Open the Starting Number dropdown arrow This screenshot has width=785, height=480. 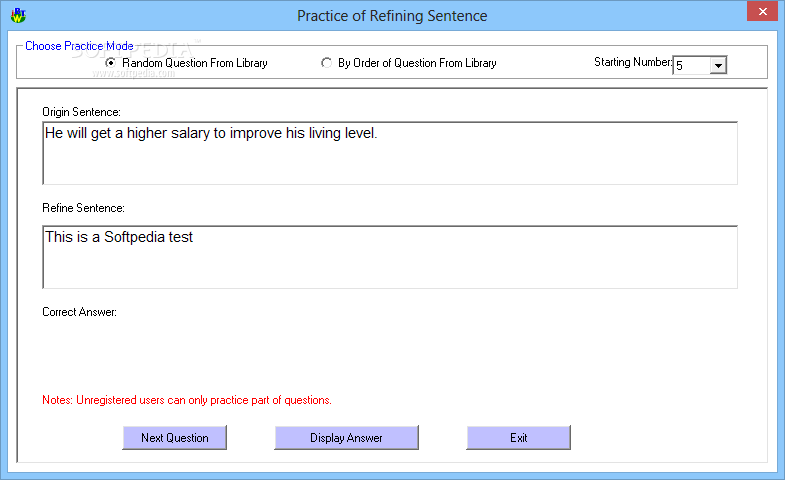point(718,65)
